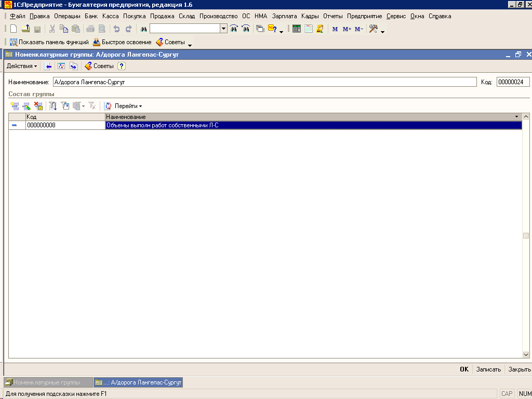
Task: Open the windows list icon in toolbar
Action: pos(260,29)
